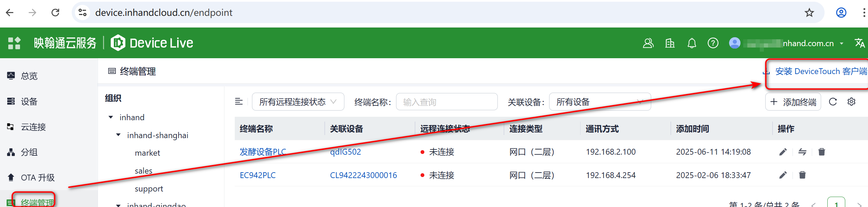
Task: Click IP address 192.168.2.100 cell
Action: point(610,152)
